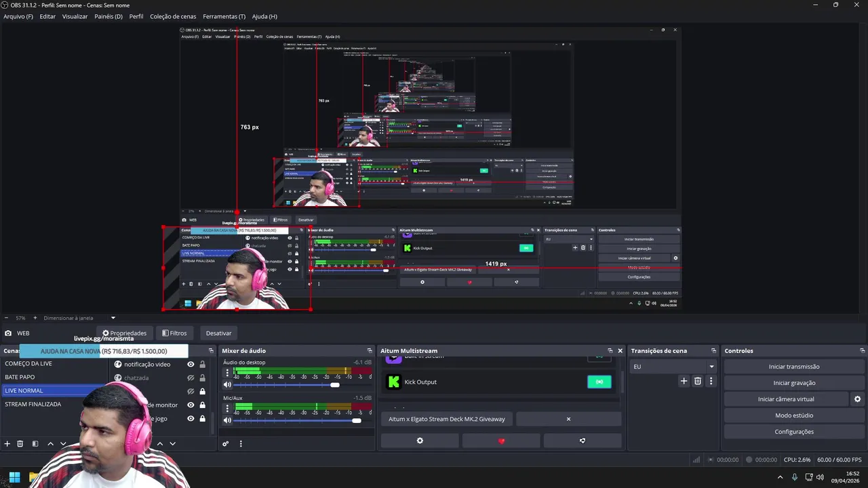Click Iniciar gravação button
Viewport: 868px width, 488px height.
pyautogui.click(x=794, y=383)
